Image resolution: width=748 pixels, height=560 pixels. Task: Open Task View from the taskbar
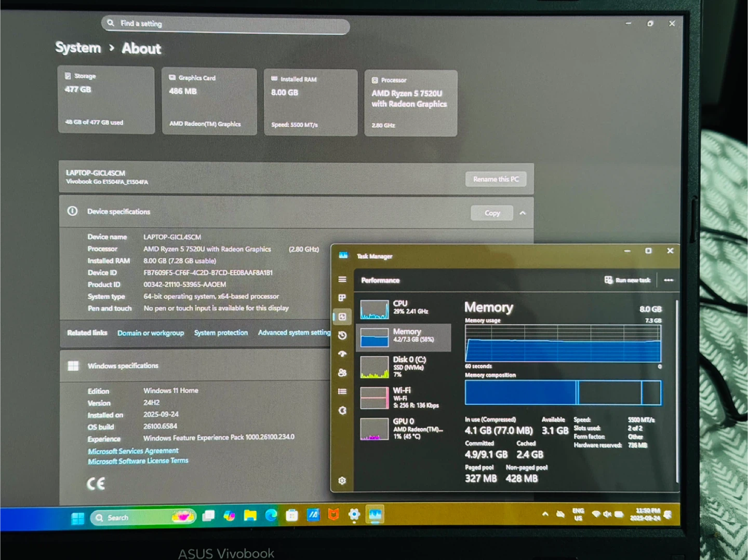point(208,515)
